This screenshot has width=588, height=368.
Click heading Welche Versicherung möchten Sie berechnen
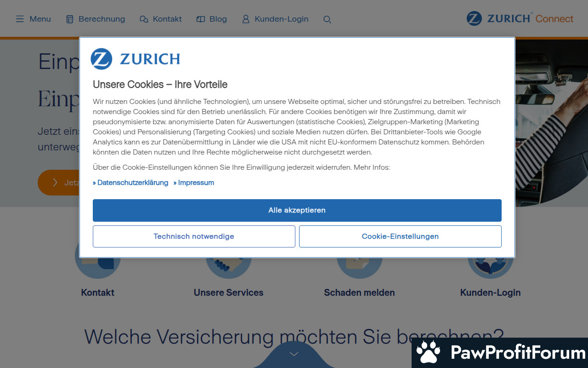294,337
